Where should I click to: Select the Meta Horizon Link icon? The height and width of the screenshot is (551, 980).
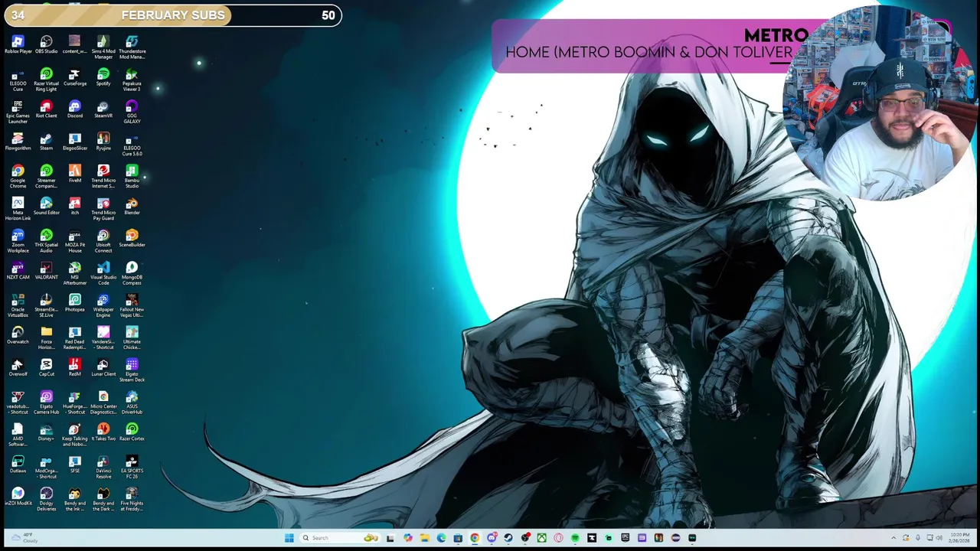pyautogui.click(x=18, y=209)
